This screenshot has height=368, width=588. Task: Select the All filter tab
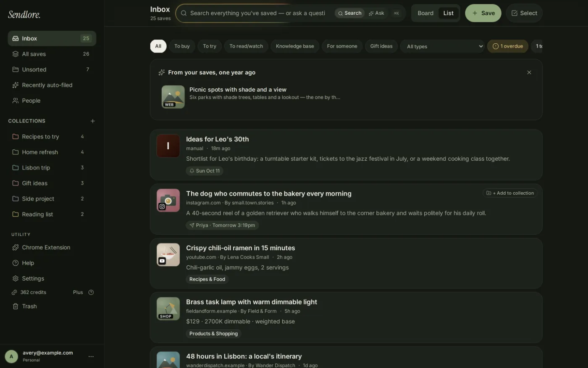(158, 46)
